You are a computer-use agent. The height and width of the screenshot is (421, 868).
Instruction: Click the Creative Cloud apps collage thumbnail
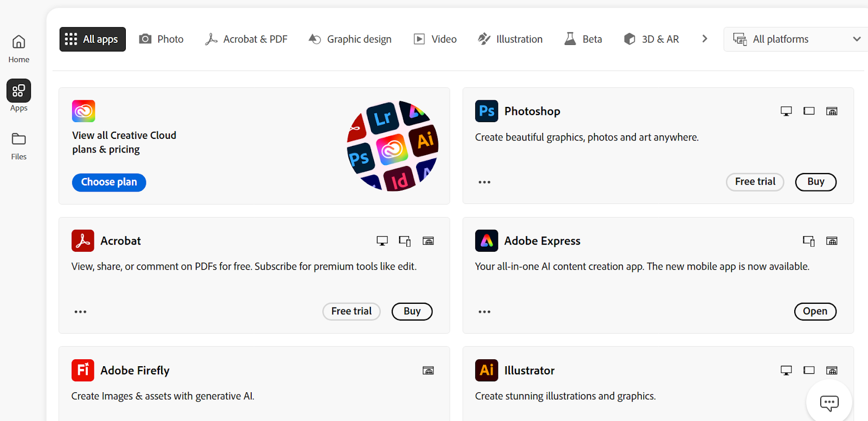(x=392, y=146)
